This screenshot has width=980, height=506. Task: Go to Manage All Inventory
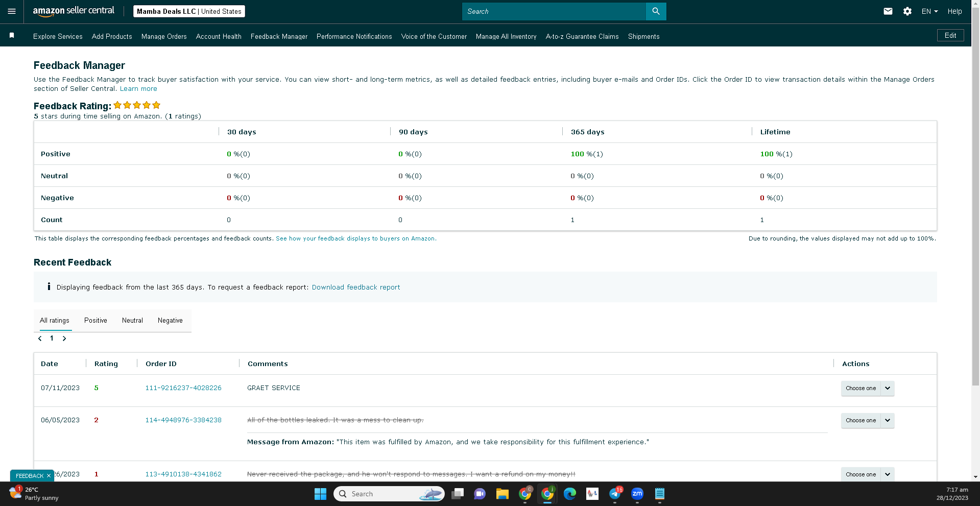506,36
